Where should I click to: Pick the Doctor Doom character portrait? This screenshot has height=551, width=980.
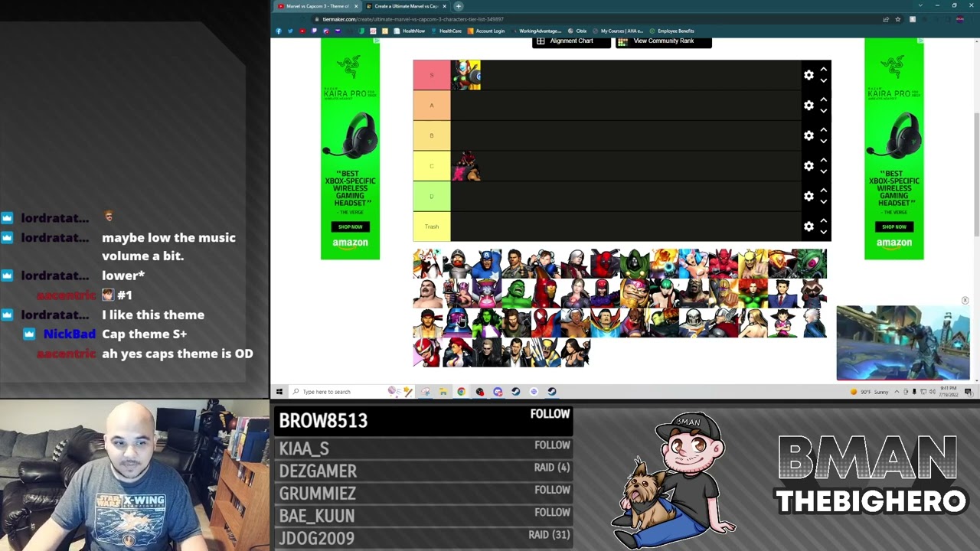(635, 263)
